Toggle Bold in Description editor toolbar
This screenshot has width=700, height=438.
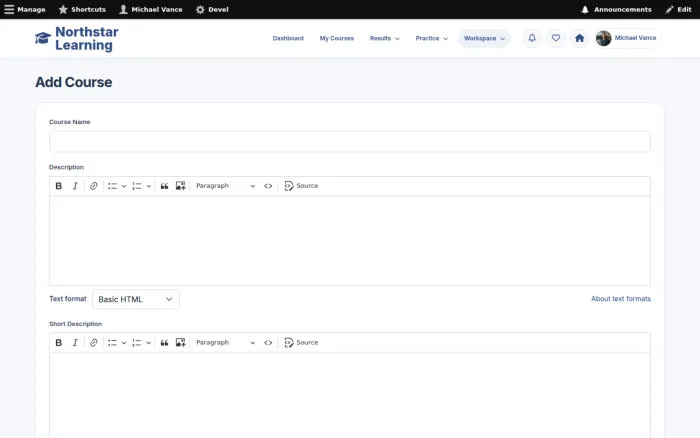click(58, 186)
